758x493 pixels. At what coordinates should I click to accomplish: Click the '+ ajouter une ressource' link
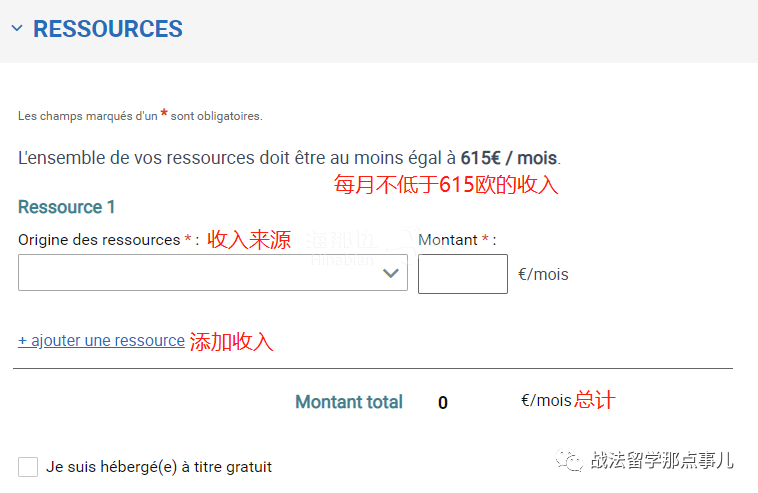point(101,340)
